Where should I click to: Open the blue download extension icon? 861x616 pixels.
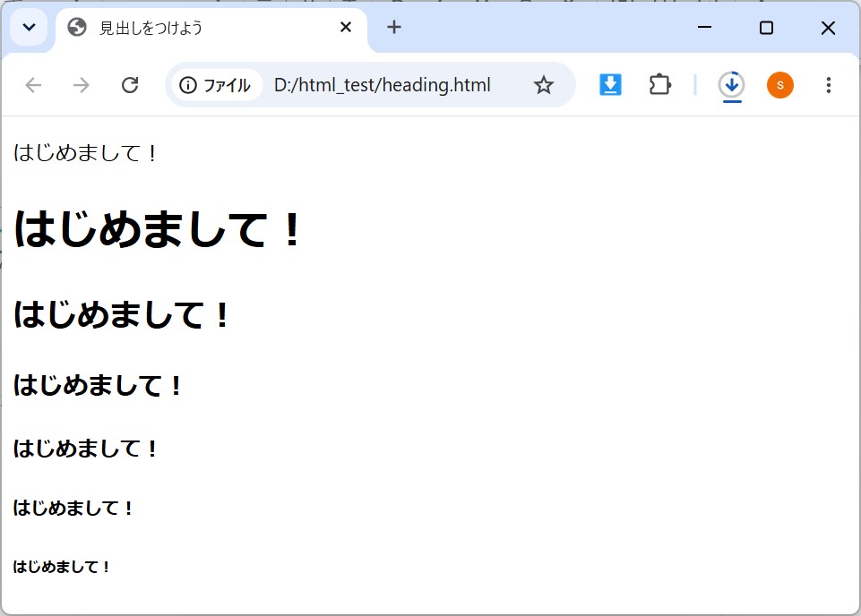(610, 85)
